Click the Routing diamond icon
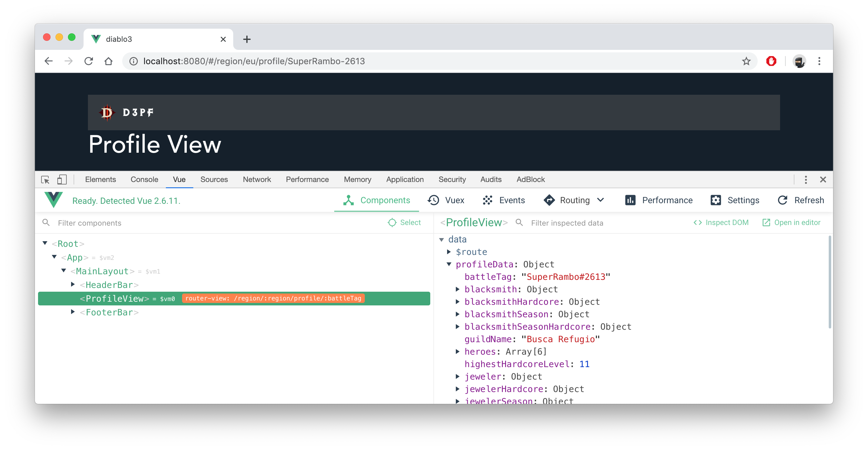The width and height of the screenshot is (868, 450). click(549, 200)
